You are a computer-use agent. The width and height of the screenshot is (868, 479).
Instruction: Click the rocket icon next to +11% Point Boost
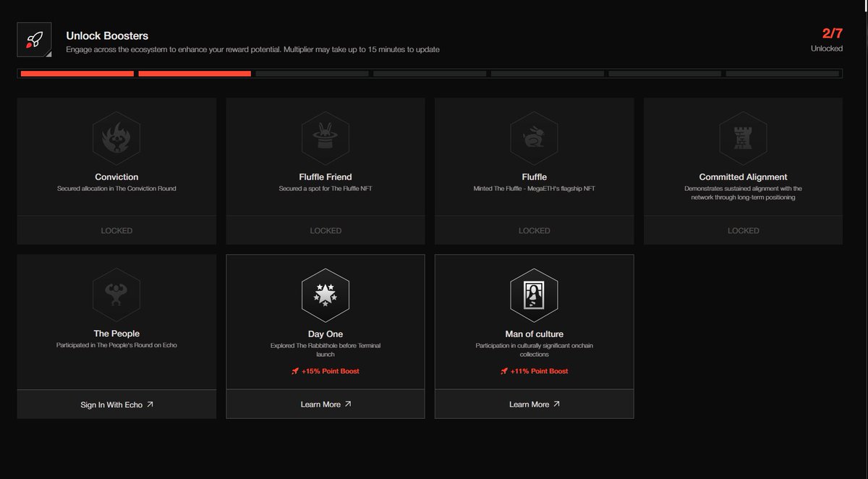click(504, 371)
